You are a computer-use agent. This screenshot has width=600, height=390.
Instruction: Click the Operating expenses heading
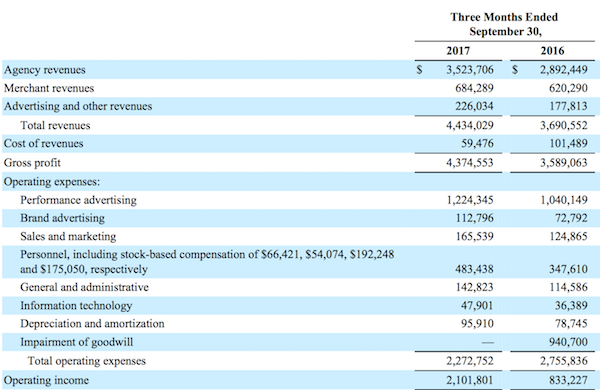52,181
